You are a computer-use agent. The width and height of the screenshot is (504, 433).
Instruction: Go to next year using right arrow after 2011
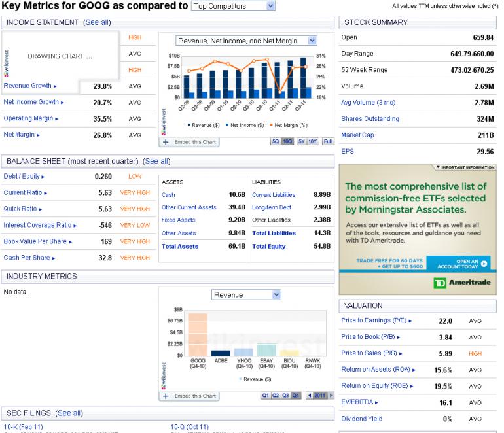[331, 396]
